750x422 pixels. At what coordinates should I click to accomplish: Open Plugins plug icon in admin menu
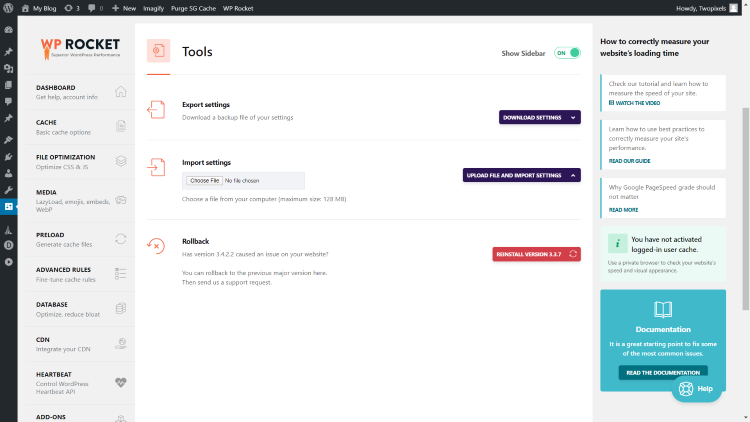[x=8, y=157]
